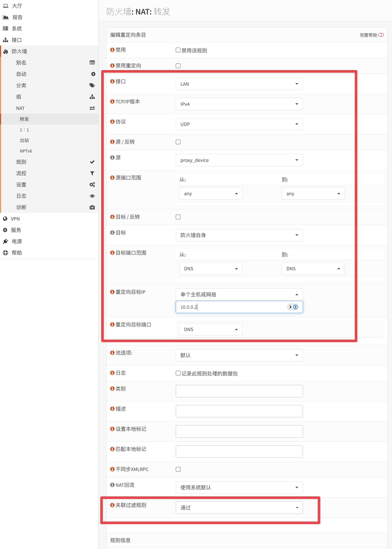Viewport: 392px width, 549px height.
Task: Click the 类别 input field
Action: click(x=239, y=391)
